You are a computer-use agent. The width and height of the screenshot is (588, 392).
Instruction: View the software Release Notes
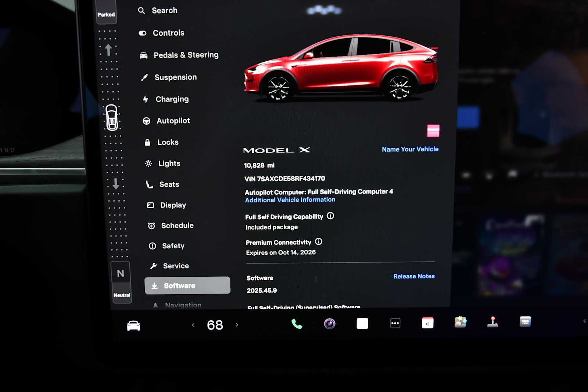[414, 276]
